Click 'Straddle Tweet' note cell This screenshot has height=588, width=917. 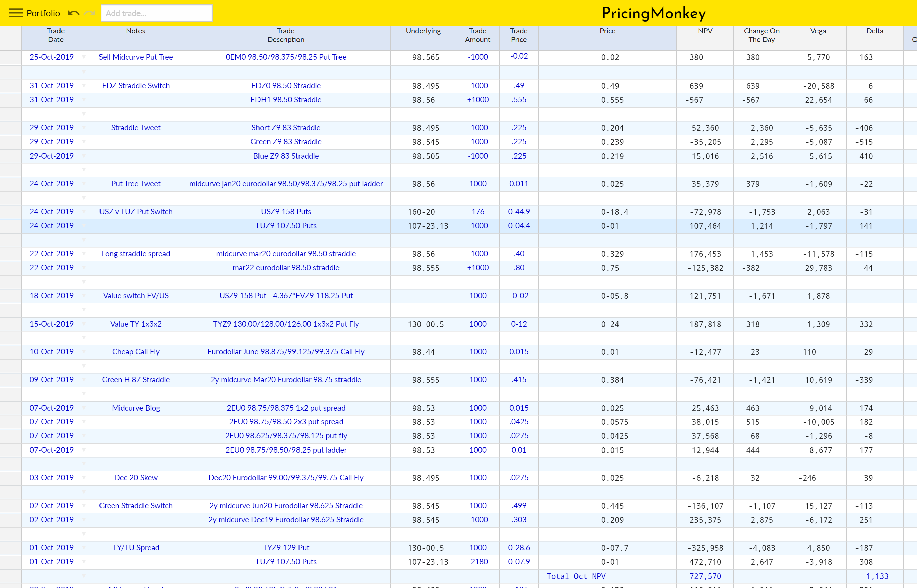click(135, 128)
